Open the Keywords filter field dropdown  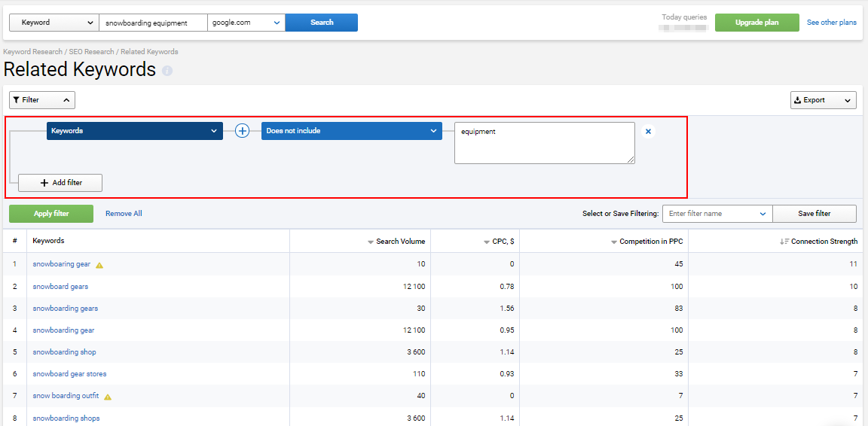point(135,131)
